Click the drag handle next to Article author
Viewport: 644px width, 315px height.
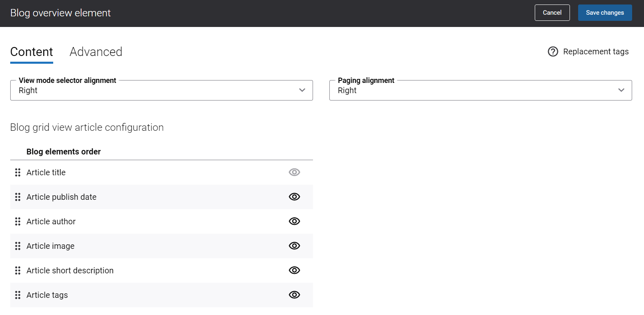pos(18,221)
